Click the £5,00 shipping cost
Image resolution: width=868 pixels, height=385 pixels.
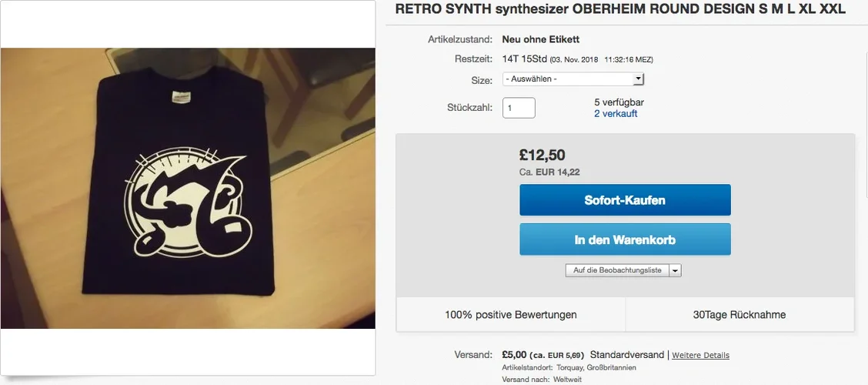tap(514, 355)
